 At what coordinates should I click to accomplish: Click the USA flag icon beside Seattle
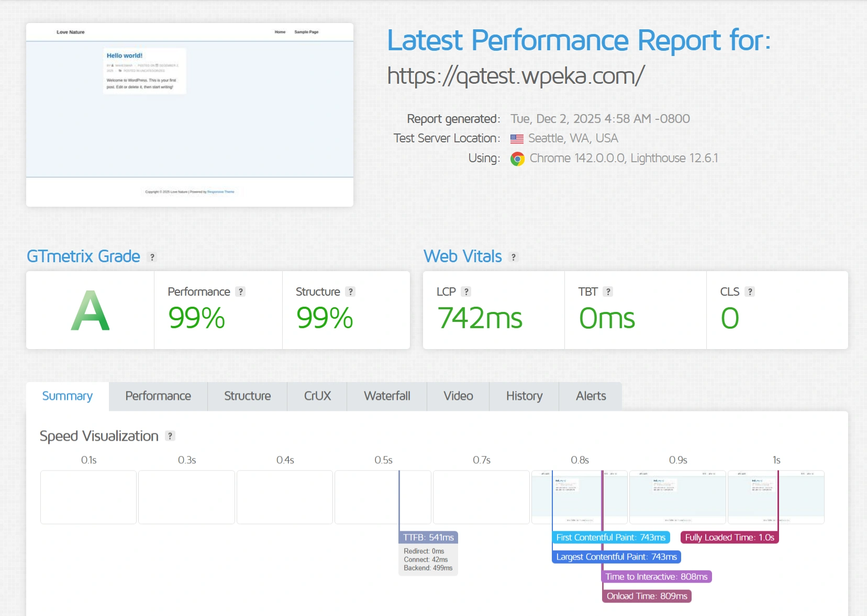pyautogui.click(x=517, y=139)
